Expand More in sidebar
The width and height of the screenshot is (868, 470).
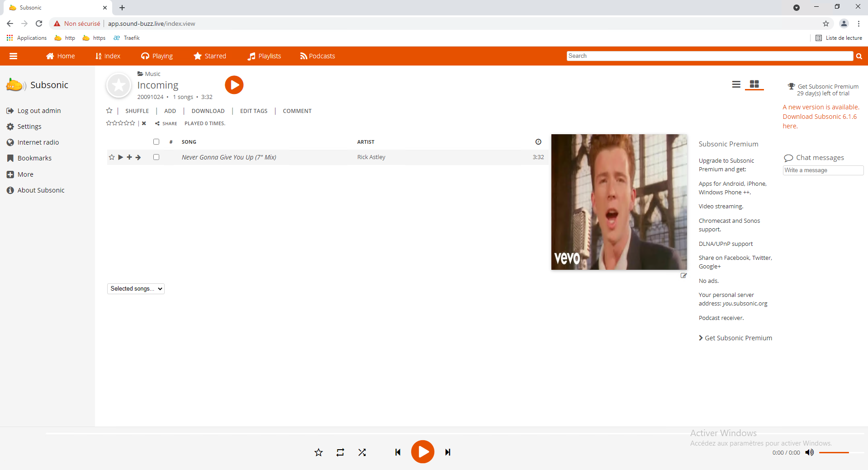20,174
